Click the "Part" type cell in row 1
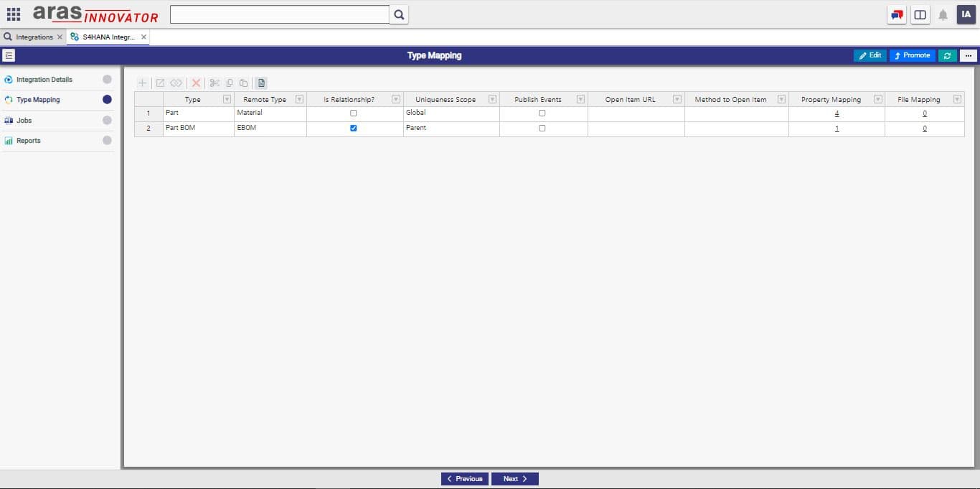 pos(199,113)
